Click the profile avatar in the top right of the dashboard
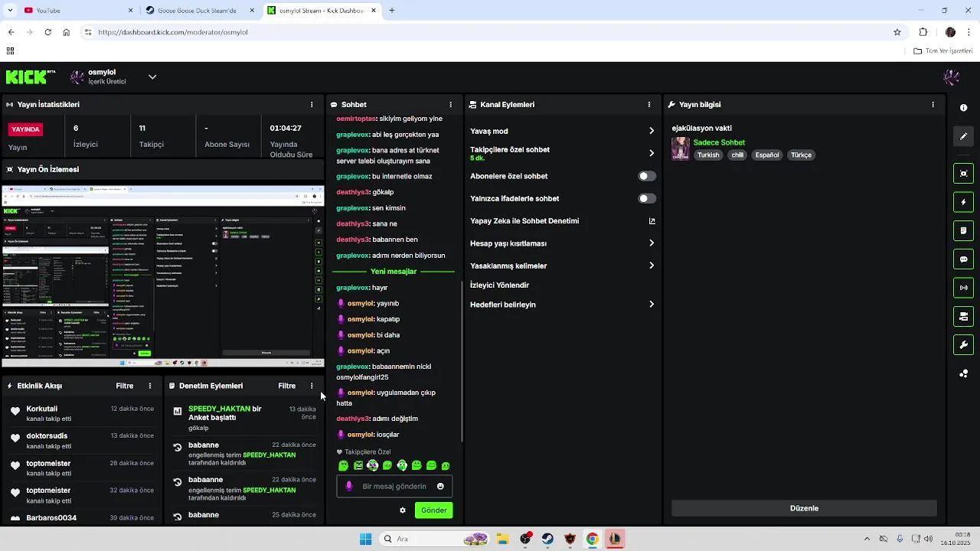Image resolution: width=980 pixels, height=551 pixels. (952, 77)
